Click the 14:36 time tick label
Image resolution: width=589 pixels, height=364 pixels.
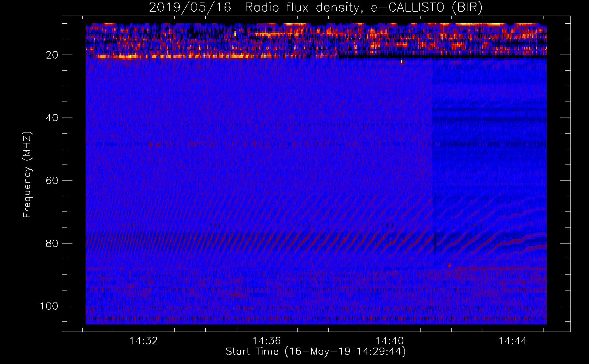266,341
